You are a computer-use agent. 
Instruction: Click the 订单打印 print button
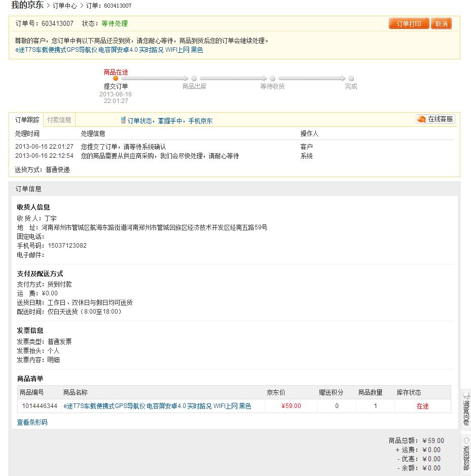coord(409,23)
